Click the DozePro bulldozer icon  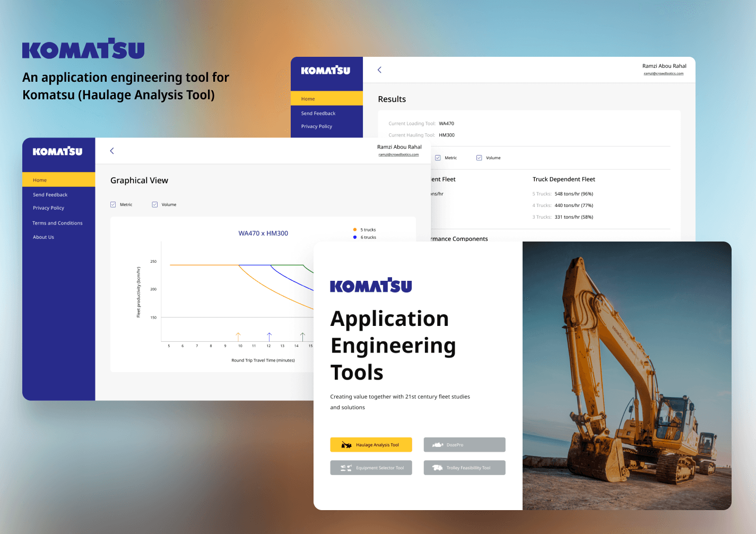(437, 444)
